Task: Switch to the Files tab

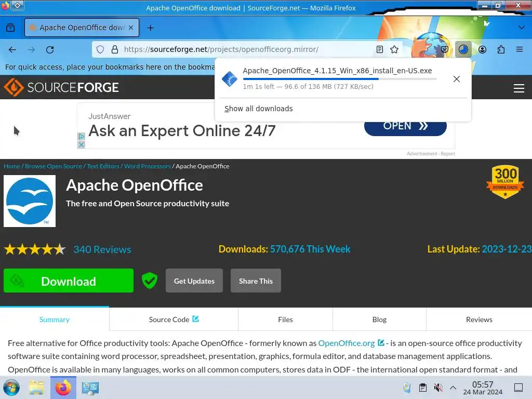Action: tap(285, 320)
